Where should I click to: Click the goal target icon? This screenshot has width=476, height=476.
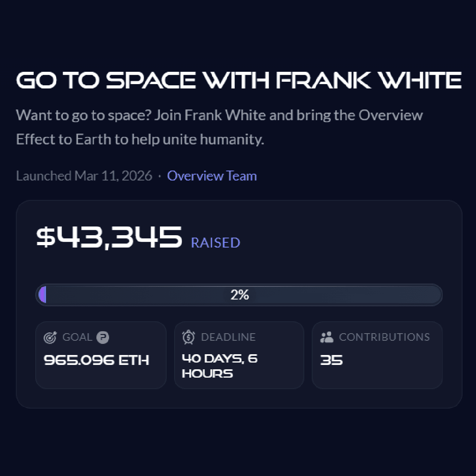(x=50, y=337)
